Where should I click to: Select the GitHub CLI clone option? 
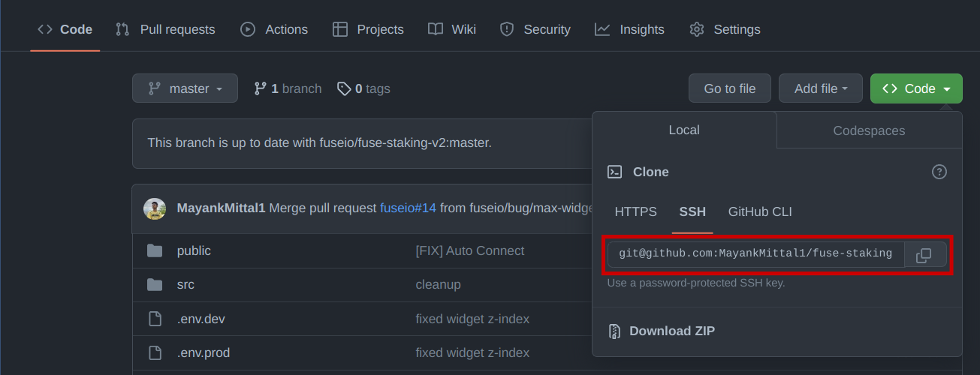point(760,212)
